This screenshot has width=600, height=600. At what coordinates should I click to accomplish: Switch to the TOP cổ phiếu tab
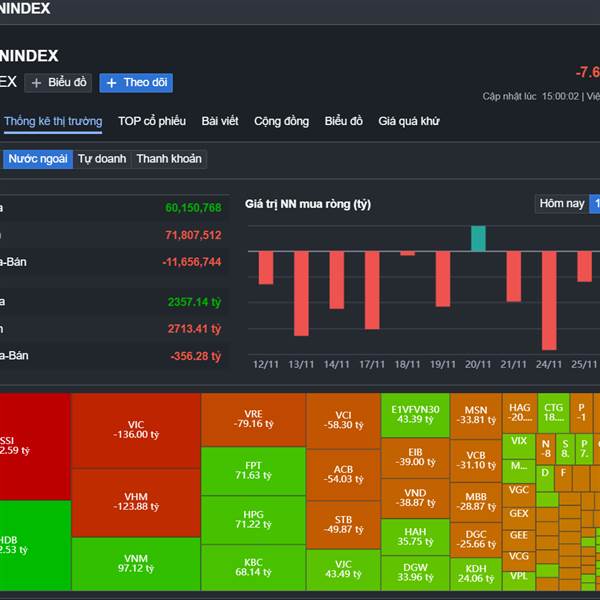coord(152,121)
